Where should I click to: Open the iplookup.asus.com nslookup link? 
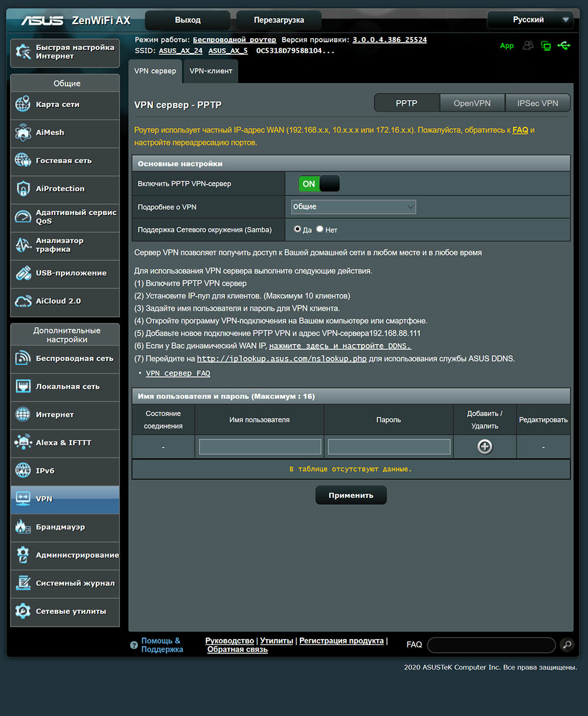tap(282, 359)
